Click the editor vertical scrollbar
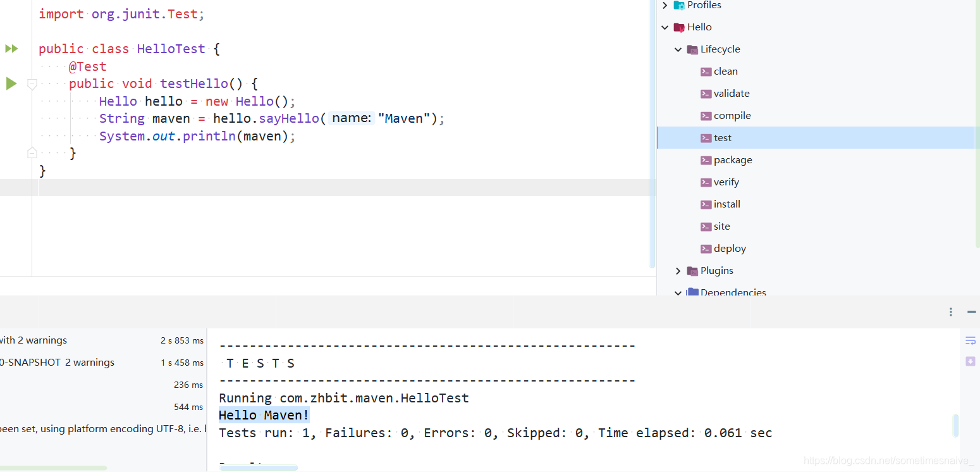980x472 pixels. pos(652,134)
